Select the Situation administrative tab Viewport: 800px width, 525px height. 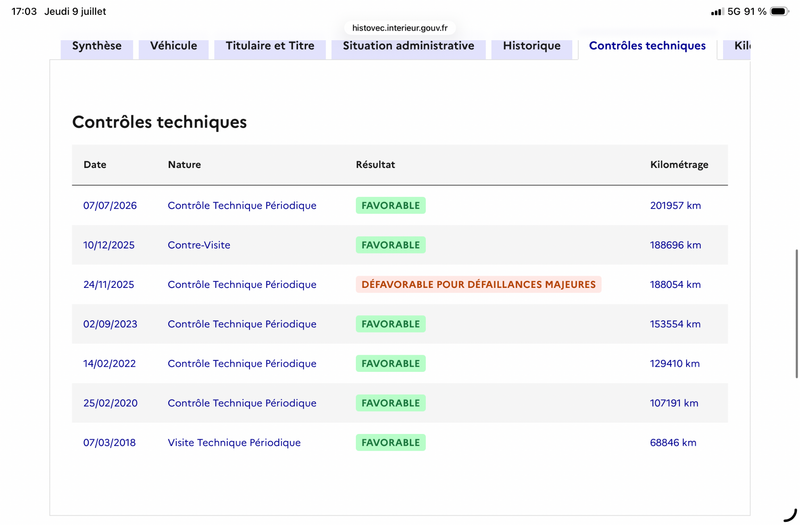pyautogui.click(x=408, y=47)
